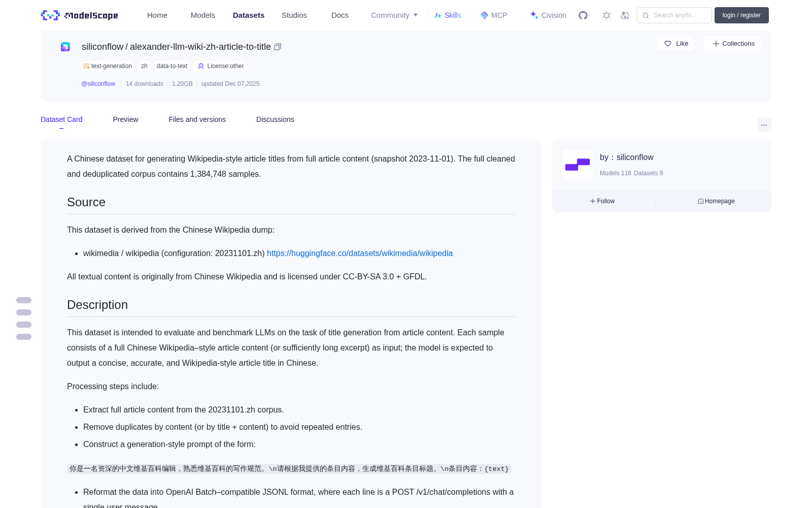Viewport: 812px width, 508px height.
Task: Open the ModelScope logo home link
Action: coord(80,15)
